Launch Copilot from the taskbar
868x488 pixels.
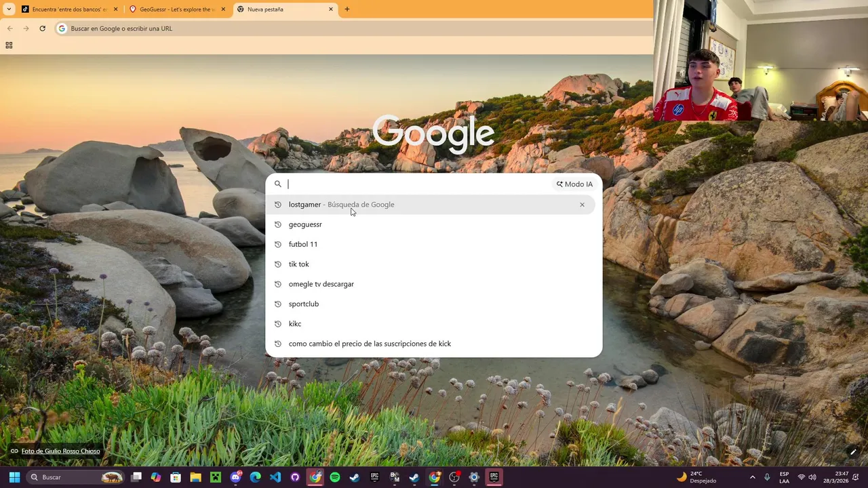[x=156, y=477]
